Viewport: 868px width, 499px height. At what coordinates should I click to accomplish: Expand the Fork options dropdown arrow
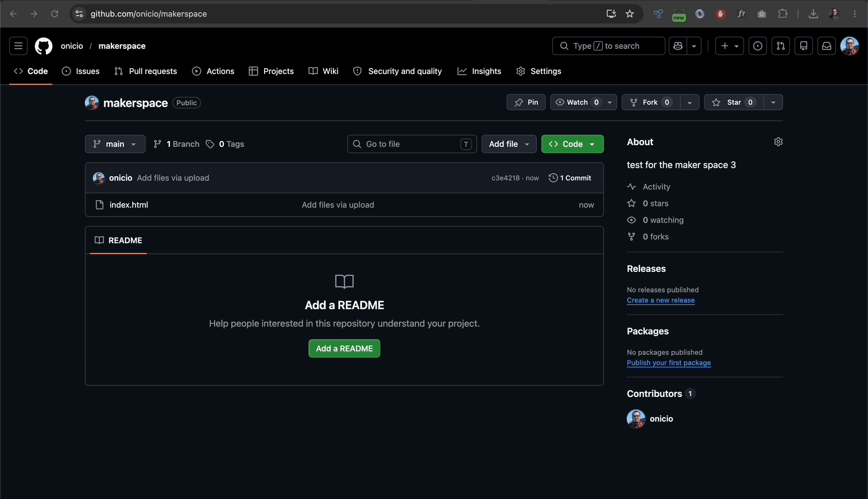[689, 102]
